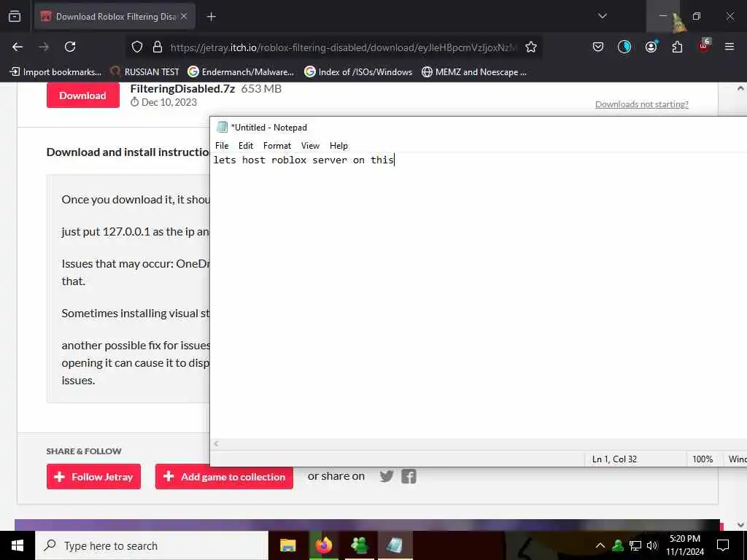Share on Facebook icon

(409, 476)
